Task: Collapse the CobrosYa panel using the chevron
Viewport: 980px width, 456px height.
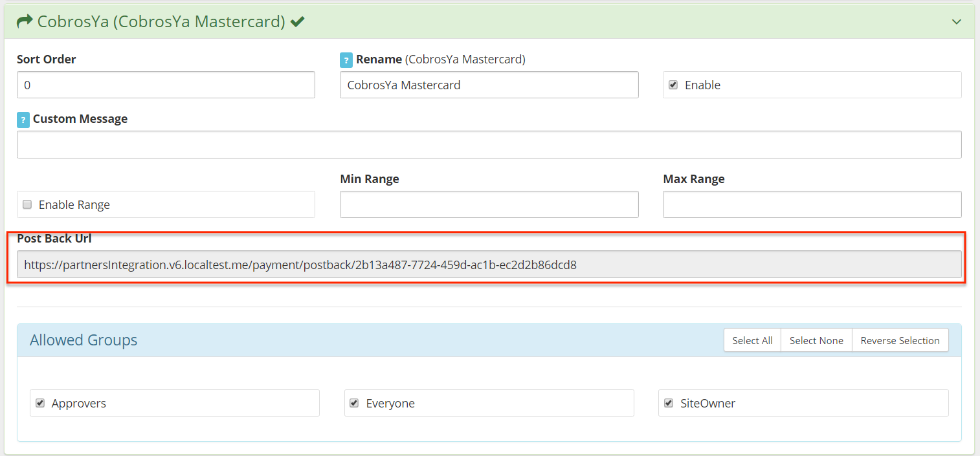Action: pyautogui.click(x=956, y=22)
